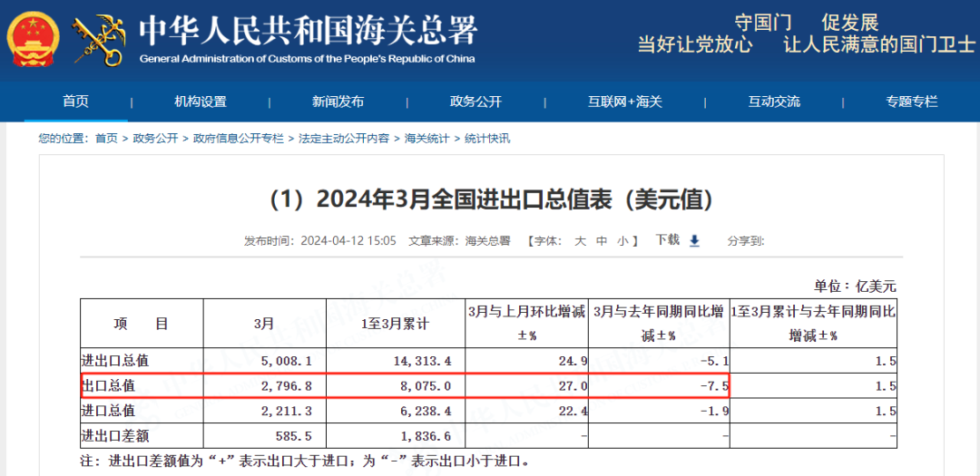This screenshot has height=476, width=980.
Task: Click the value 22.4
Action: (x=573, y=411)
